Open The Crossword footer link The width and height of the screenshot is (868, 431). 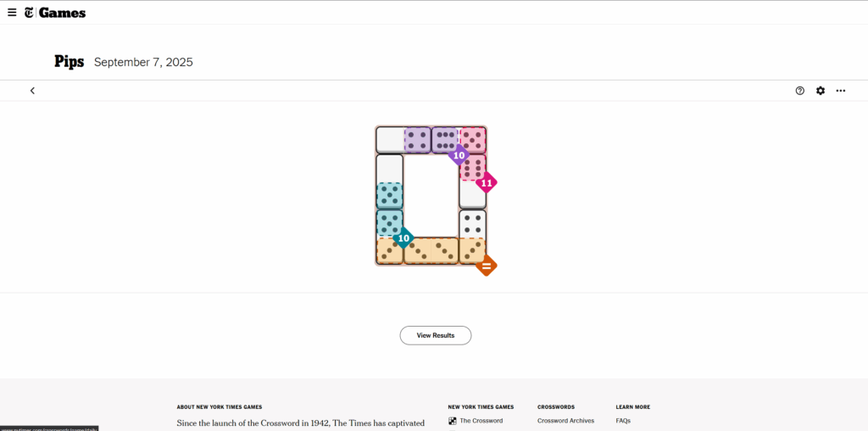coord(481,421)
